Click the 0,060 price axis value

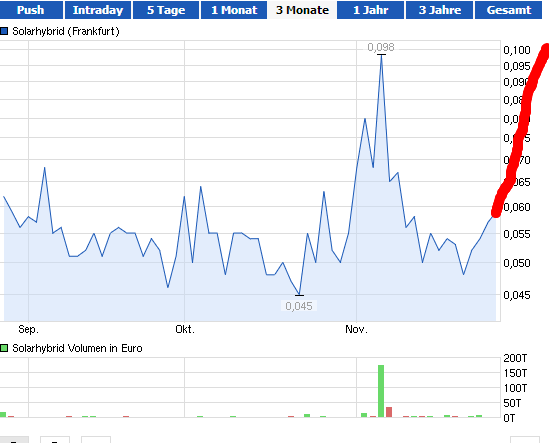517,207
